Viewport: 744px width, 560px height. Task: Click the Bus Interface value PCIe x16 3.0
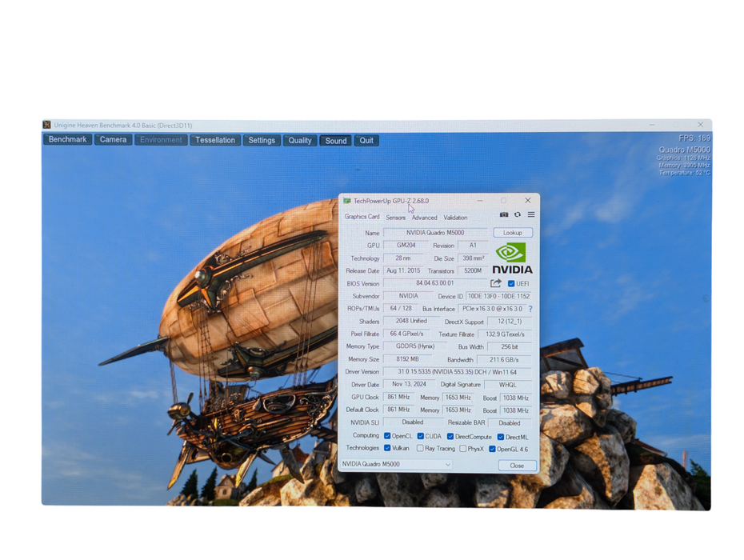(x=492, y=309)
